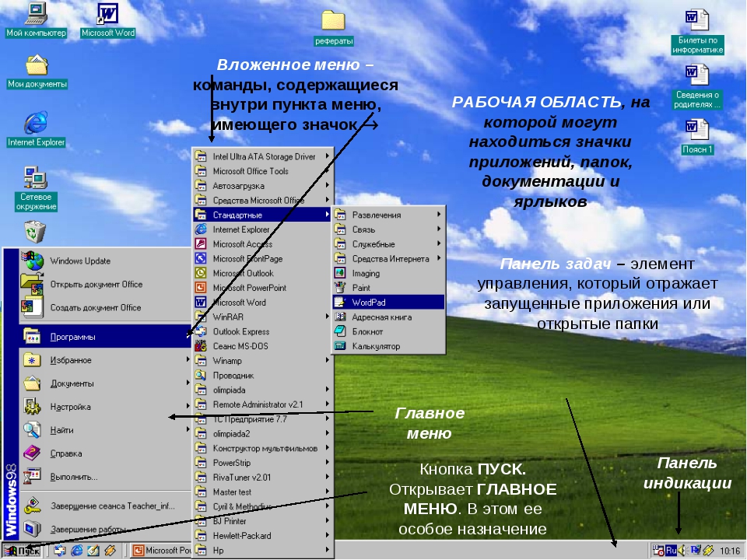This screenshot has height=560, width=747.
Task: Click the Ru language indicator in tray
Action: click(672, 551)
